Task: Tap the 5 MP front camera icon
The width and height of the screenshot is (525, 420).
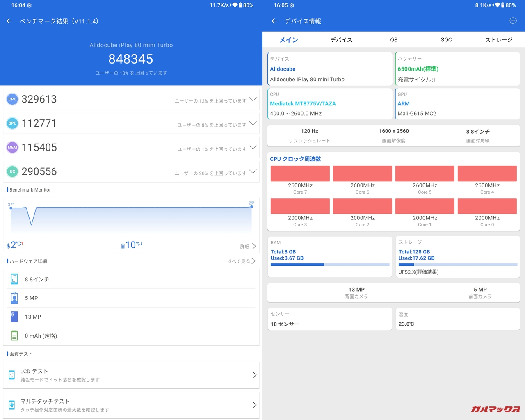Action: coord(14,298)
